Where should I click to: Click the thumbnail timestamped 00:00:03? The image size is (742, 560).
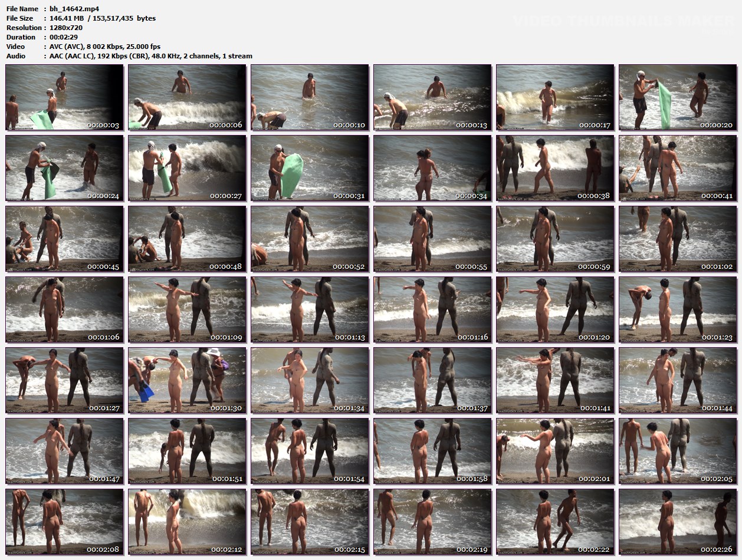(x=64, y=97)
